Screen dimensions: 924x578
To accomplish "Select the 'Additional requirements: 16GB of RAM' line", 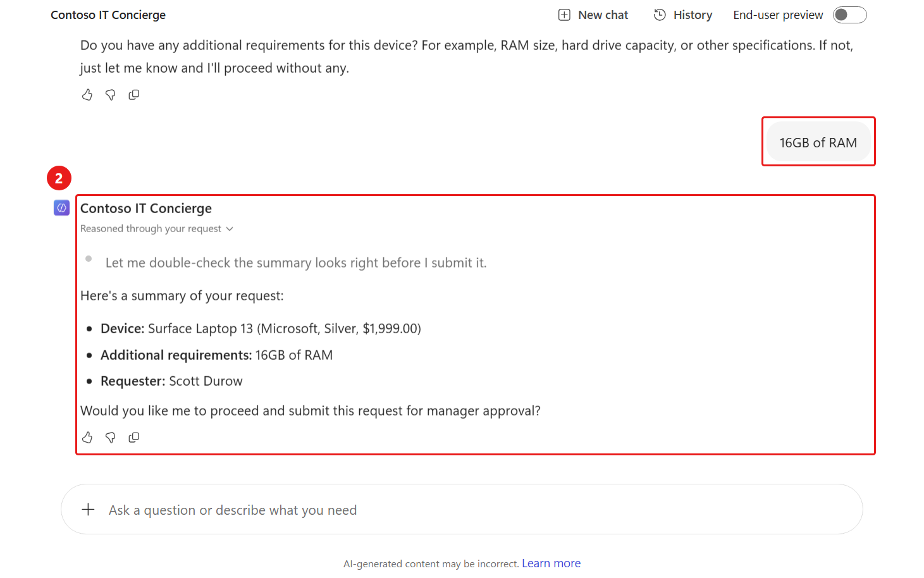I will [216, 355].
